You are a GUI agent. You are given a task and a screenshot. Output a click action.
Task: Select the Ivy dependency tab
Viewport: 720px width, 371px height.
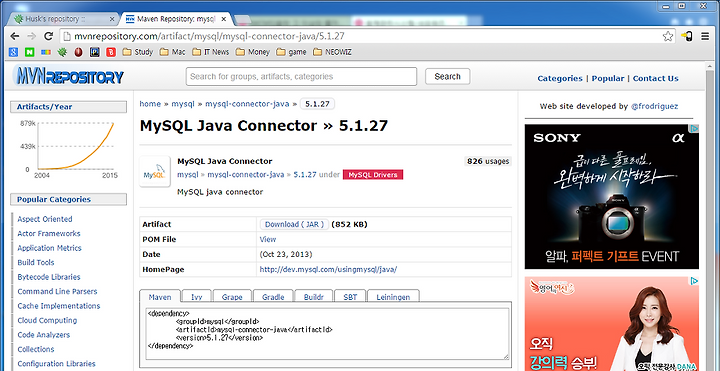tap(197, 297)
